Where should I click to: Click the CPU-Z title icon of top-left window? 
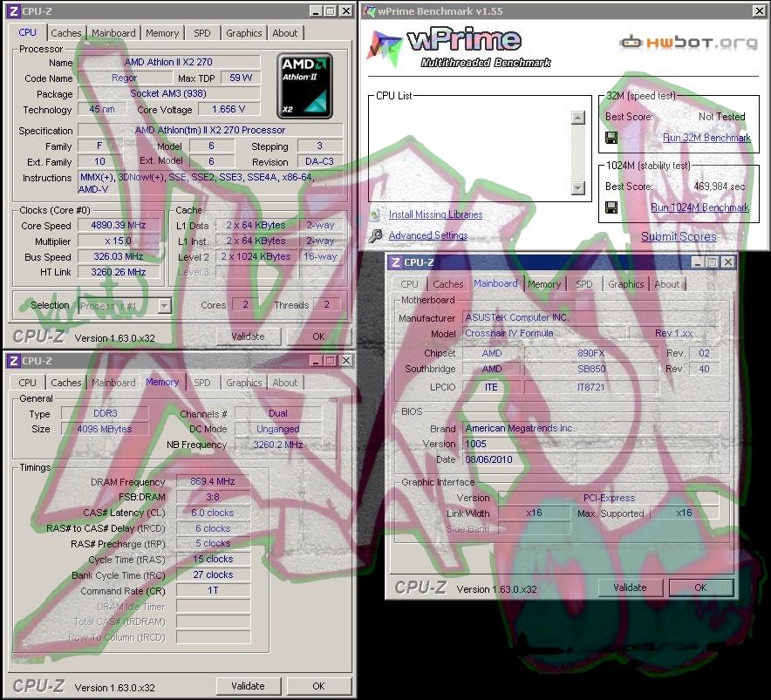[x=14, y=10]
